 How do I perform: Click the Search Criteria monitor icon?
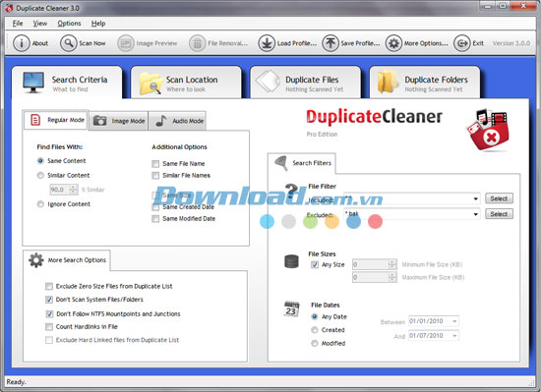point(33,83)
